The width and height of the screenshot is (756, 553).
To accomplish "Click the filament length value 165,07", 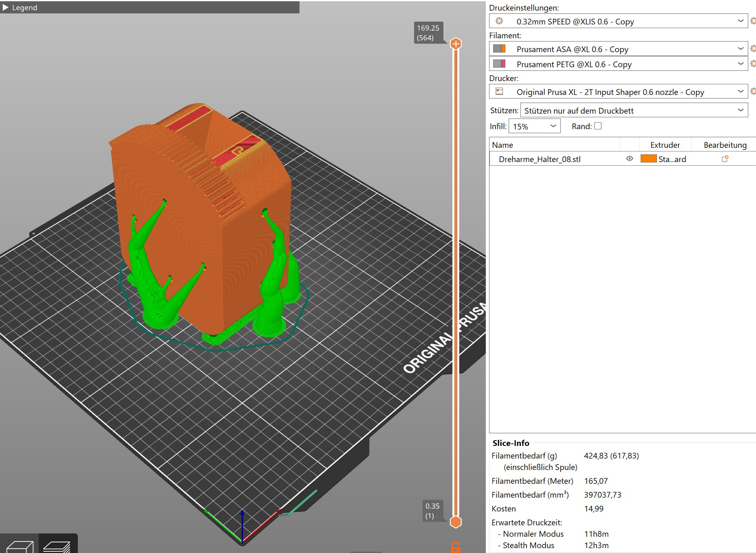I will tap(596, 481).
